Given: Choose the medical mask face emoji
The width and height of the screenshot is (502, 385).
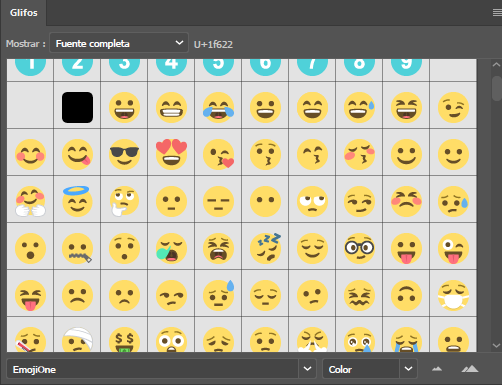Looking at the screenshot, I should [x=453, y=295].
